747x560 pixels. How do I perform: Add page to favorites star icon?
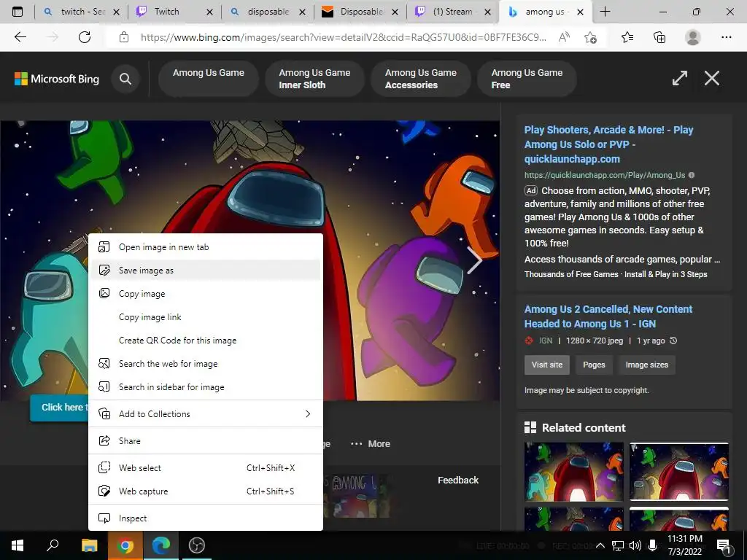coord(590,37)
